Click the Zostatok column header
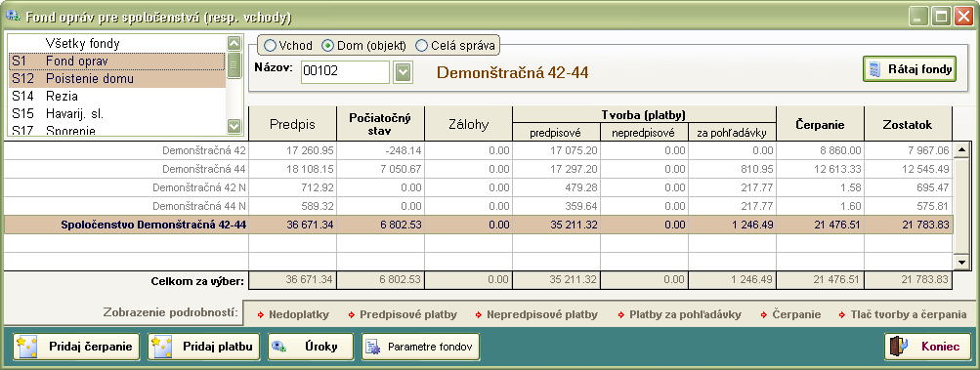Viewport: 980px width, 370px height. (x=908, y=124)
